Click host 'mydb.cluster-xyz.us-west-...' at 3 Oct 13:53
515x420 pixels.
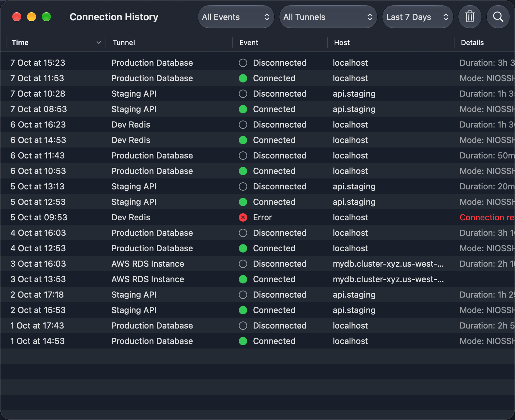[388, 279]
